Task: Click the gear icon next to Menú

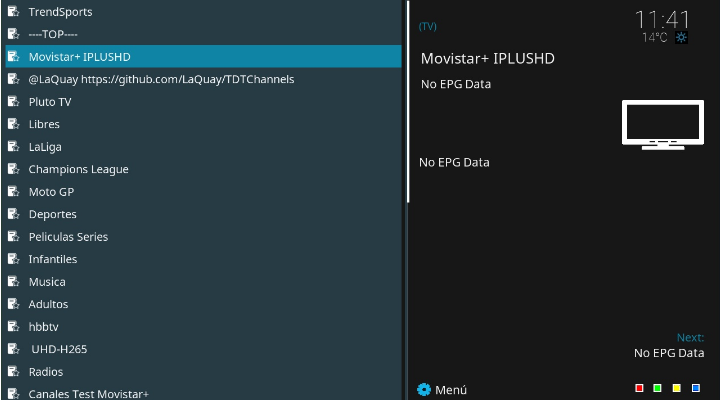Action: coord(424,389)
